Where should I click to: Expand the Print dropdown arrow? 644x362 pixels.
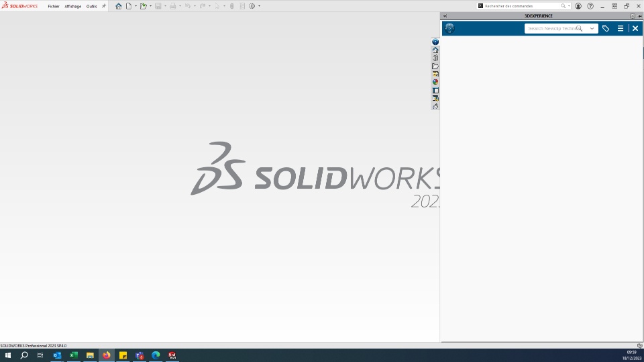click(x=180, y=6)
